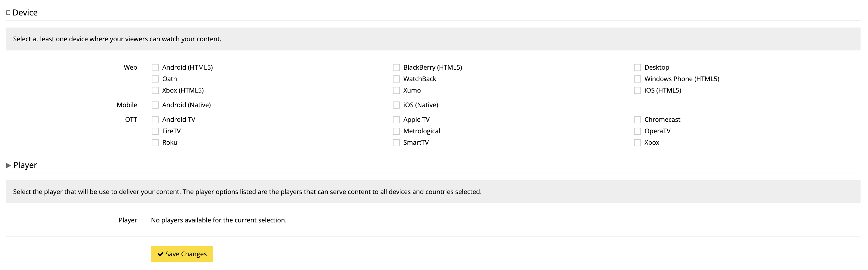This screenshot has height=270, width=868.
Task: Check the Xbox (HTML5) option
Action: [x=155, y=91]
